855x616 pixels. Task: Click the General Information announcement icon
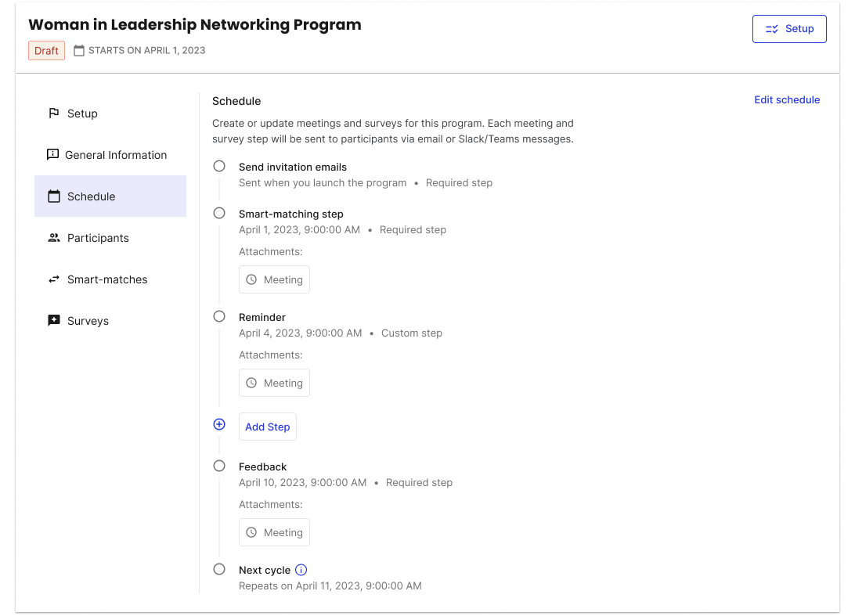pyautogui.click(x=53, y=155)
